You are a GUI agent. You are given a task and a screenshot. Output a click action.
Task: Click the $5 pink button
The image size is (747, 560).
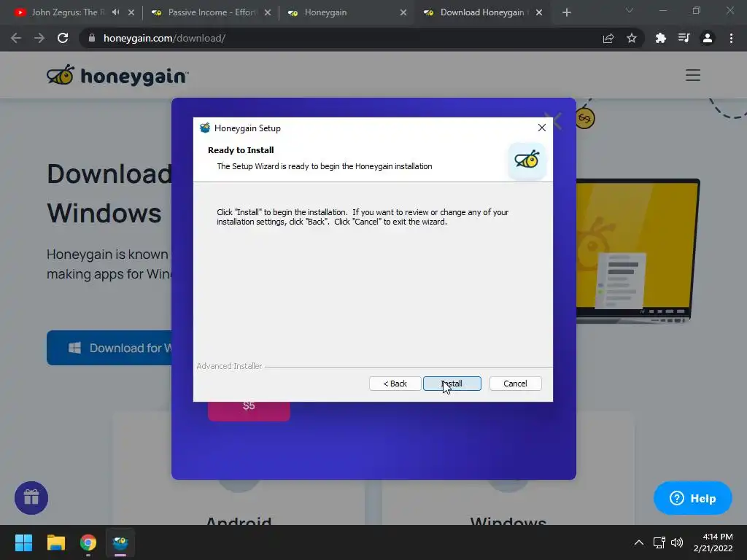coord(249,411)
